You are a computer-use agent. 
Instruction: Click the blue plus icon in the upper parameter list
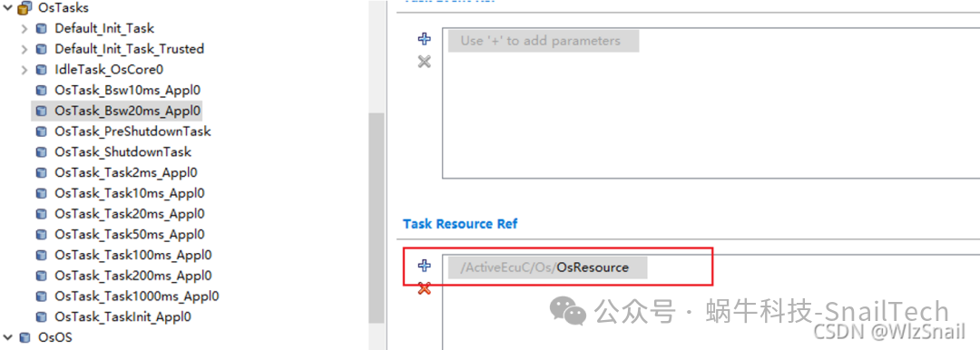pyautogui.click(x=425, y=39)
